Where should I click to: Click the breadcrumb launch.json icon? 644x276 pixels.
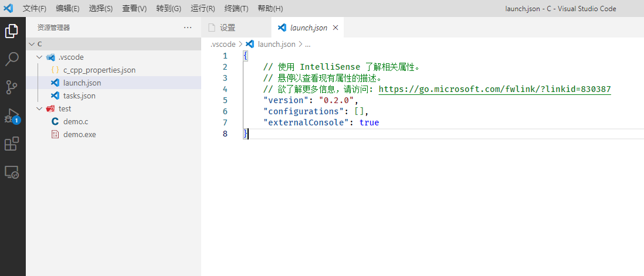(x=250, y=45)
